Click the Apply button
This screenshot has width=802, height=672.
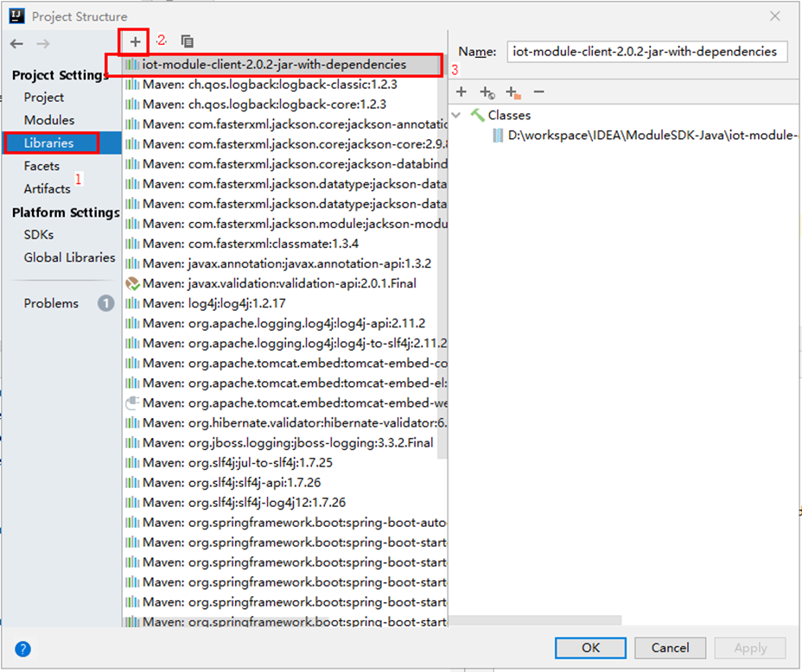(x=750, y=648)
